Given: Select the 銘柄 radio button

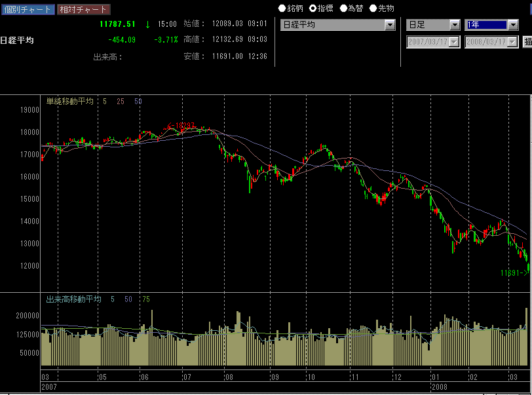Looking at the screenshot, I should point(282,9).
